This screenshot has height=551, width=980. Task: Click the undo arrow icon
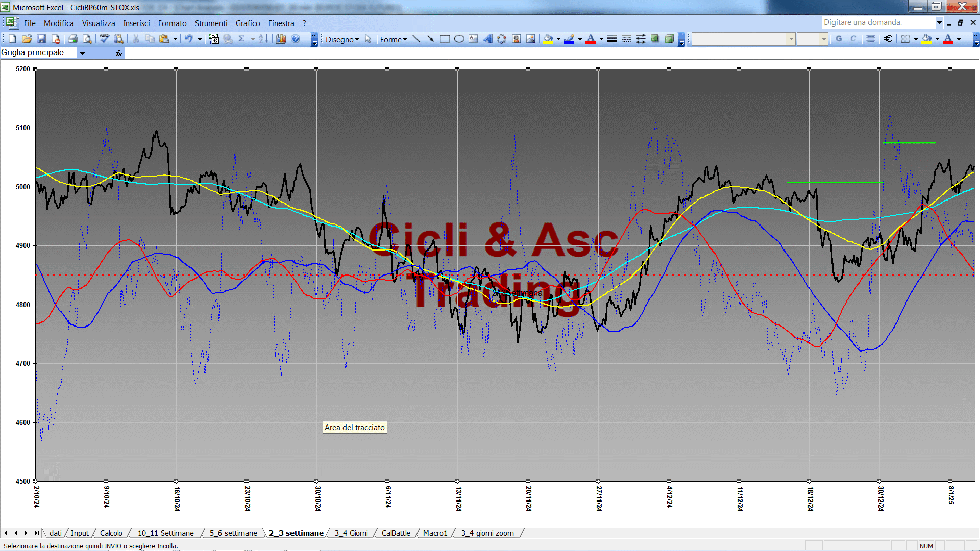coord(188,39)
